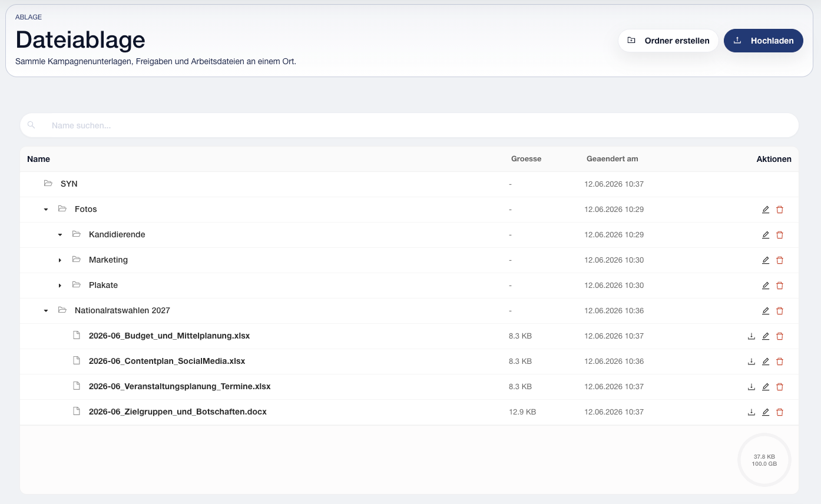Rename the Veranstaltungsplanung_Termine.xlsx file via pencil icon
Image resolution: width=821 pixels, height=504 pixels.
(x=766, y=387)
